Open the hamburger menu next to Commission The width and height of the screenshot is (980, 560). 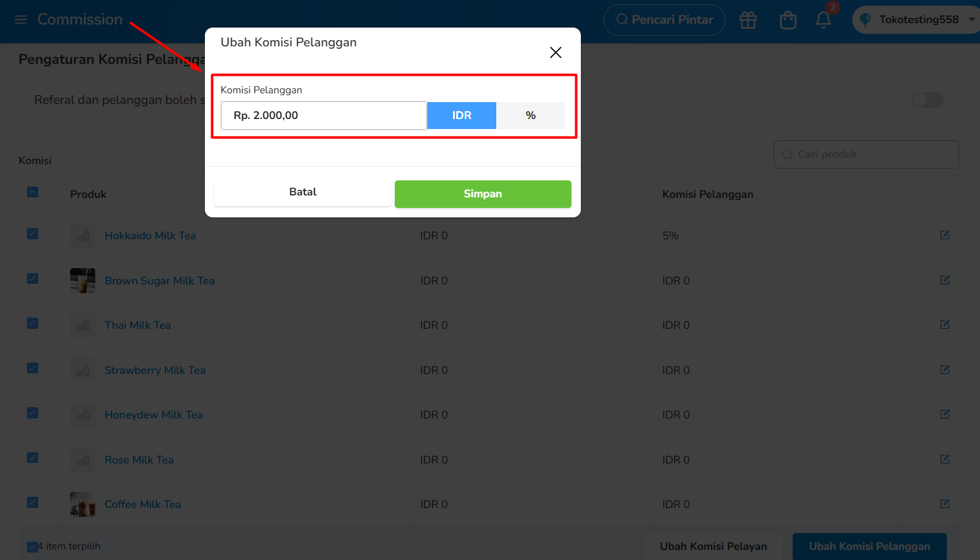click(x=21, y=19)
